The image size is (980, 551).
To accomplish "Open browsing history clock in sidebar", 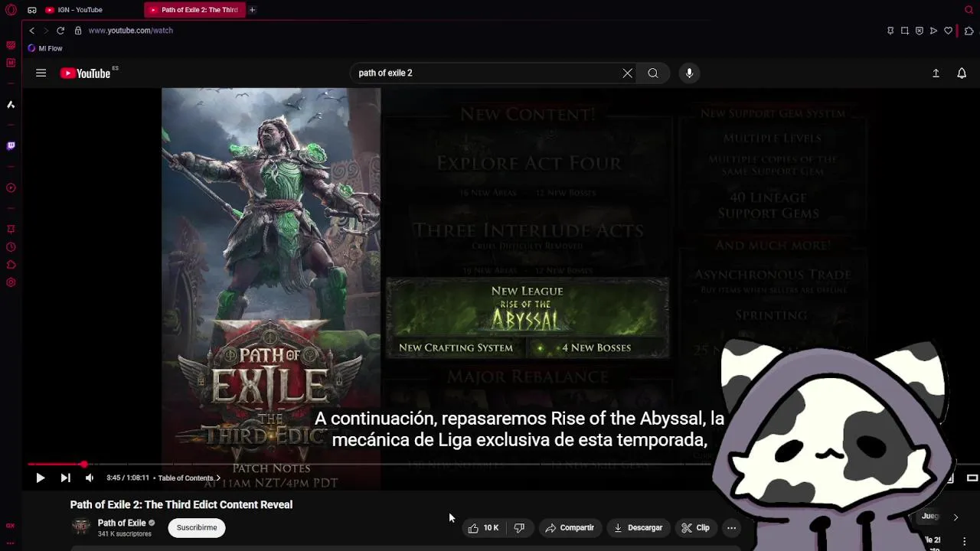I will (x=11, y=247).
